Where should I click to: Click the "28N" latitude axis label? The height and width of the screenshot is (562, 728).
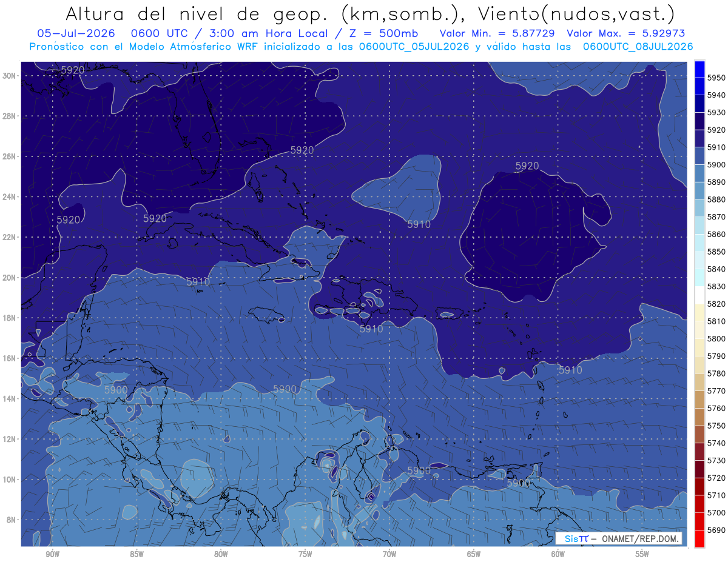10,116
